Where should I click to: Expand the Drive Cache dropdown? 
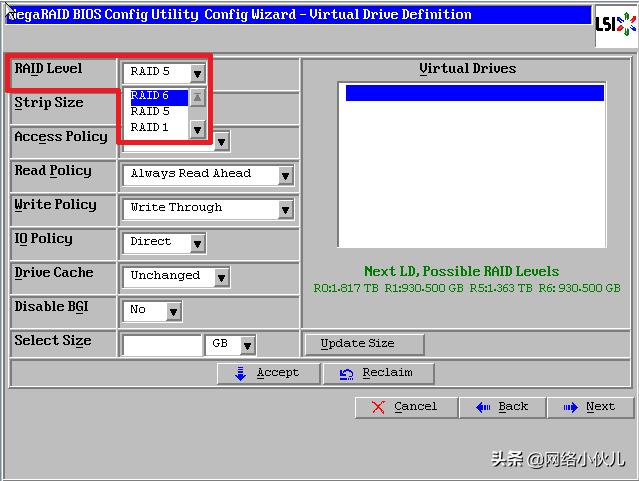point(221,278)
